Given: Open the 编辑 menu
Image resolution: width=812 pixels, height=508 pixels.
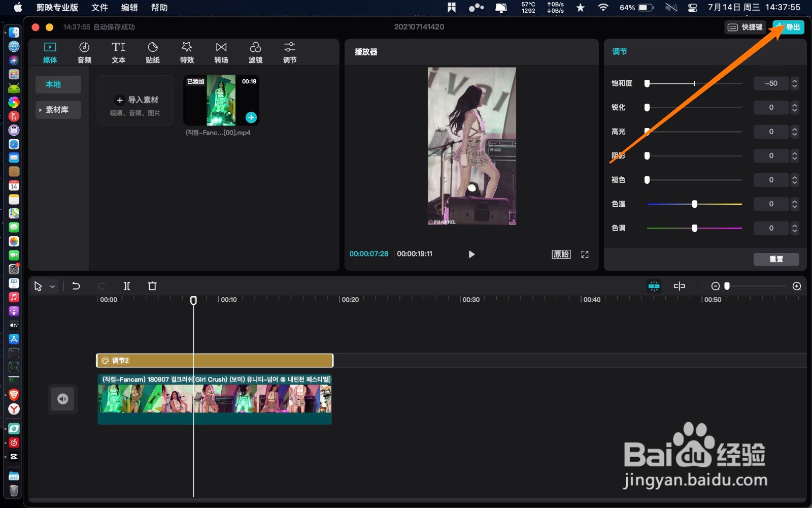Looking at the screenshot, I should tap(129, 8).
